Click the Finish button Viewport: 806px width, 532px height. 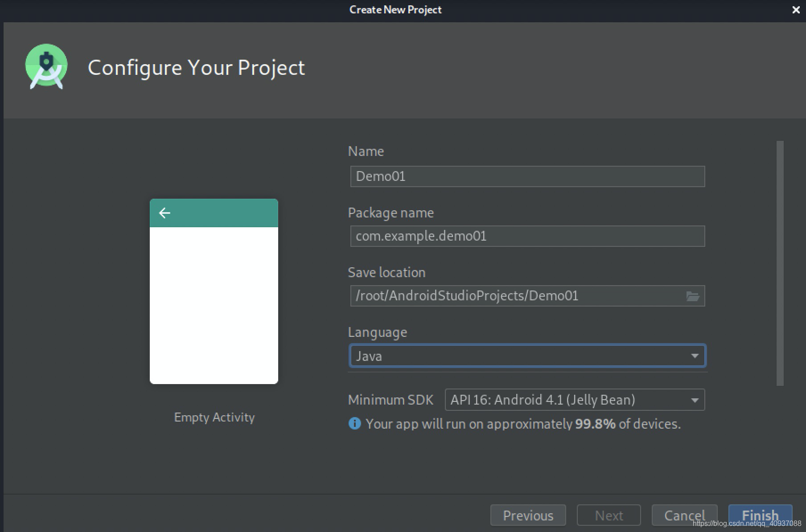click(760, 516)
